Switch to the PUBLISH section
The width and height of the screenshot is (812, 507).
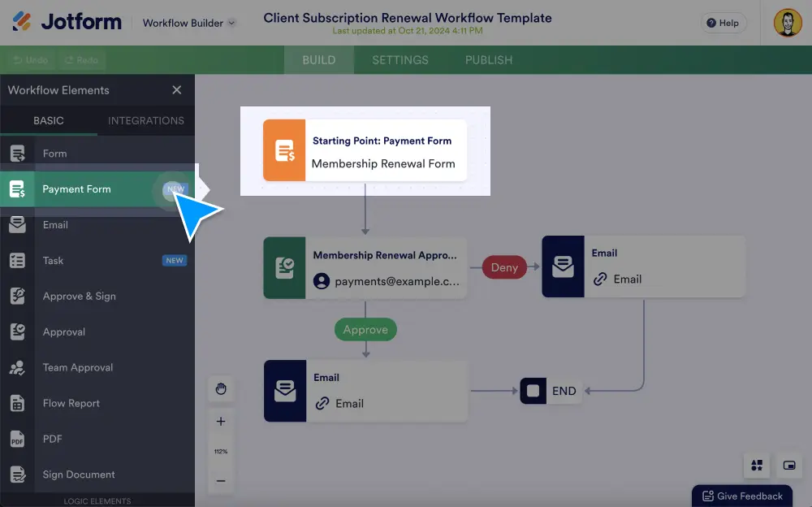[488, 59]
